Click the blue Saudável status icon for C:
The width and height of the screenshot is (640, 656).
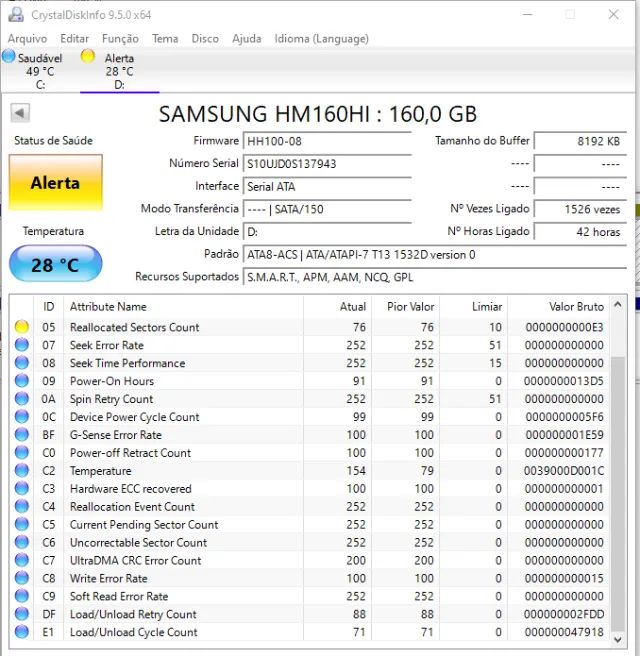[9, 56]
